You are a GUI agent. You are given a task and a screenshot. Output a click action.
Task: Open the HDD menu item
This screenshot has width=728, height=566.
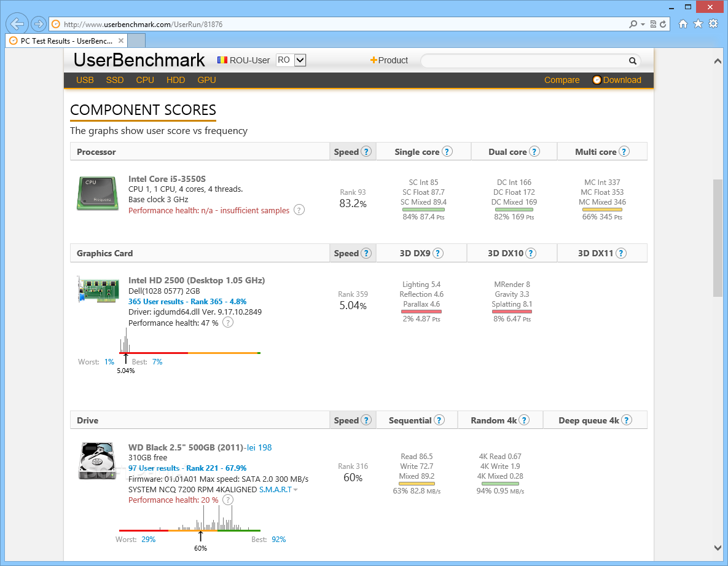176,80
